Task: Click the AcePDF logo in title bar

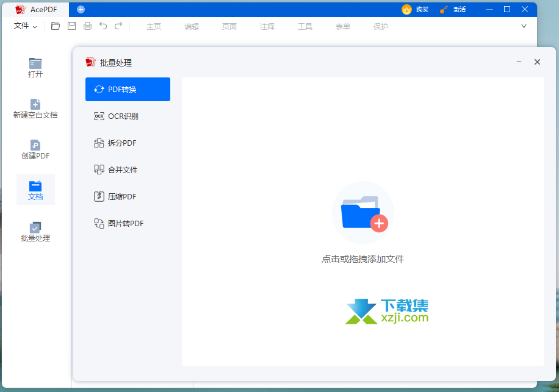Action: pos(20,10)
